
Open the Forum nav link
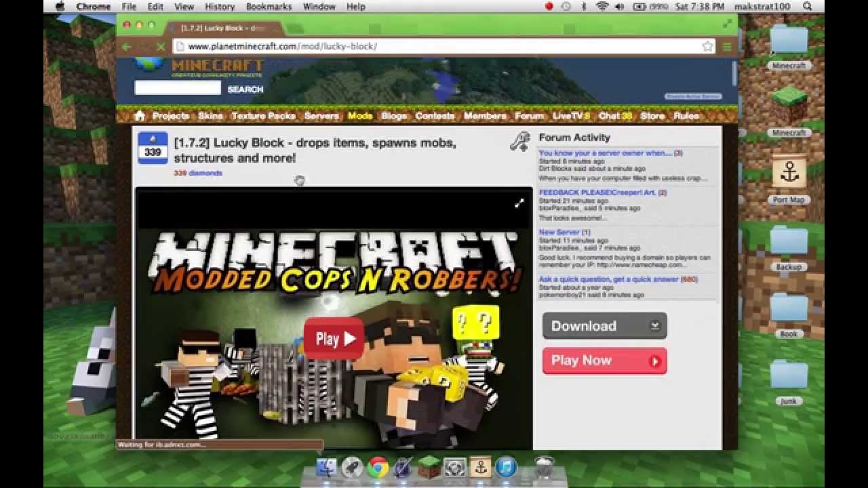pos(530,116)
